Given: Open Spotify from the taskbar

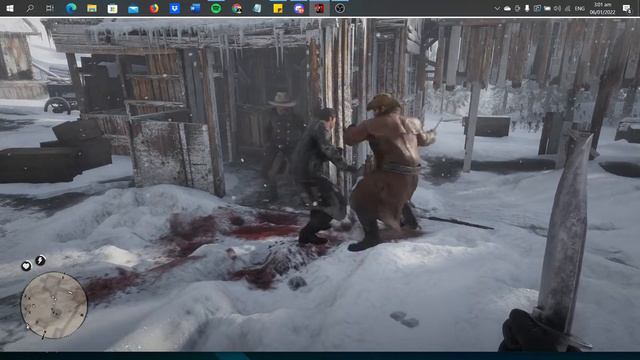Looking at the screenshot, I should [x=216, y=8].
